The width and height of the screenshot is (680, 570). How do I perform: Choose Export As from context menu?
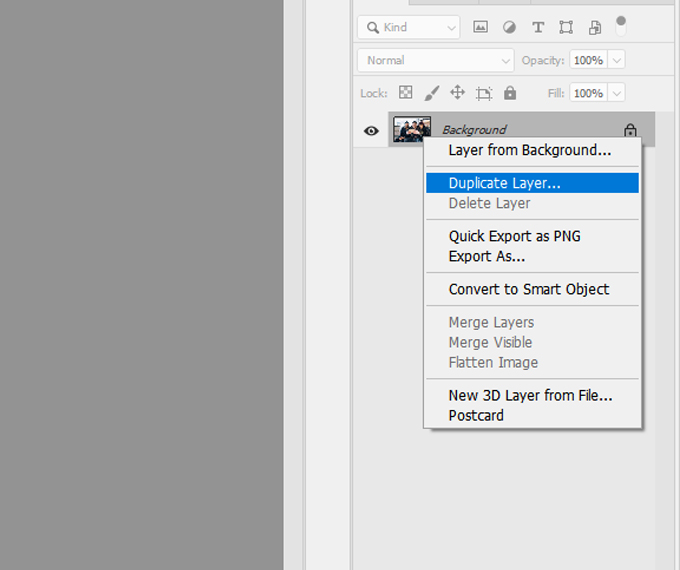coord(532,256)
